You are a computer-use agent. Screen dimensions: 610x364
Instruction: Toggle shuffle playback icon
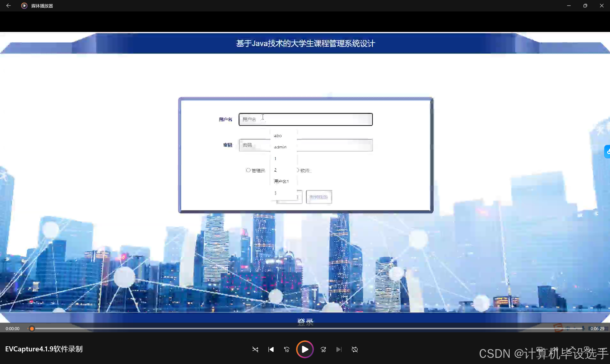click(x=255, y=349)
